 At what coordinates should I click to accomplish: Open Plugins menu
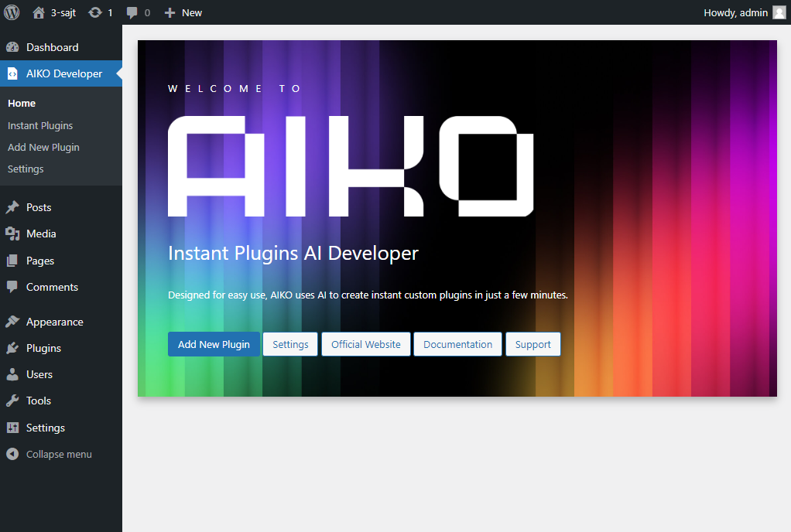click(x=43, y=348)
